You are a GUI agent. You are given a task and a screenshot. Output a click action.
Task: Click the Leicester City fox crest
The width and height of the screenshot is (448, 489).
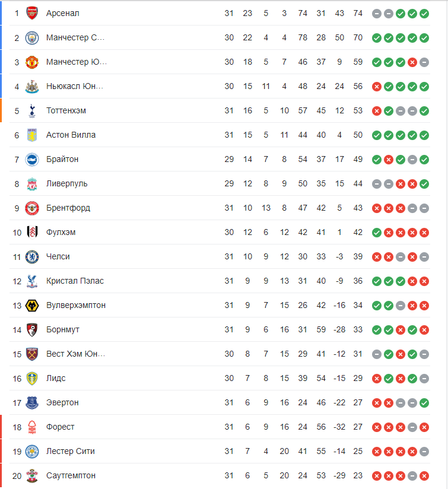(x=32, y=451)
